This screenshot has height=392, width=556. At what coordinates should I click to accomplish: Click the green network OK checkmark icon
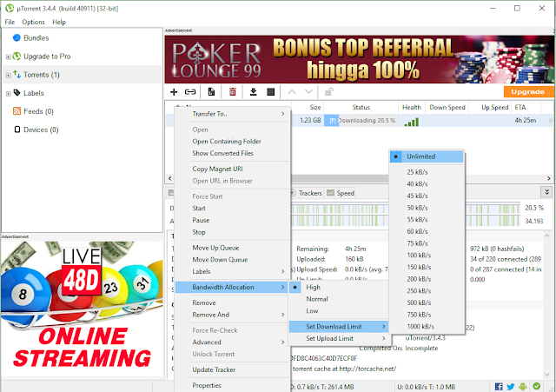(x=537, y=386)
